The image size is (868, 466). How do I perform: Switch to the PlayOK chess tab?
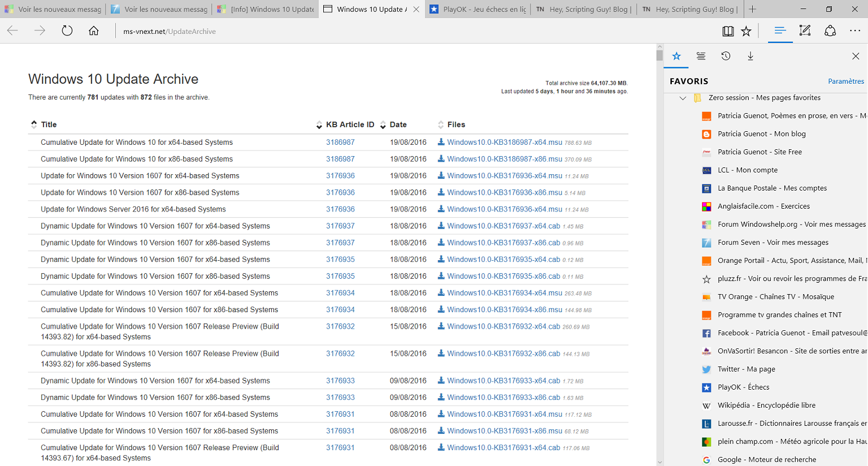pyautogui.click(x=478, y=9)
